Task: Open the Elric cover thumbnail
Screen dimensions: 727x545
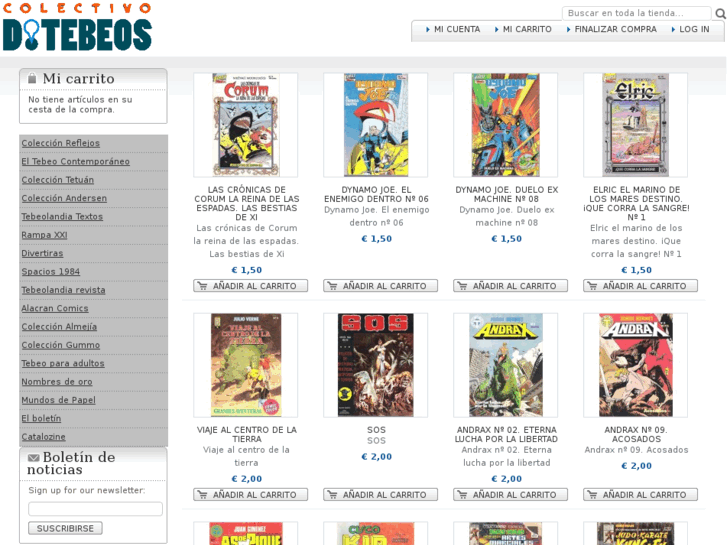Action: click(635, 125)
